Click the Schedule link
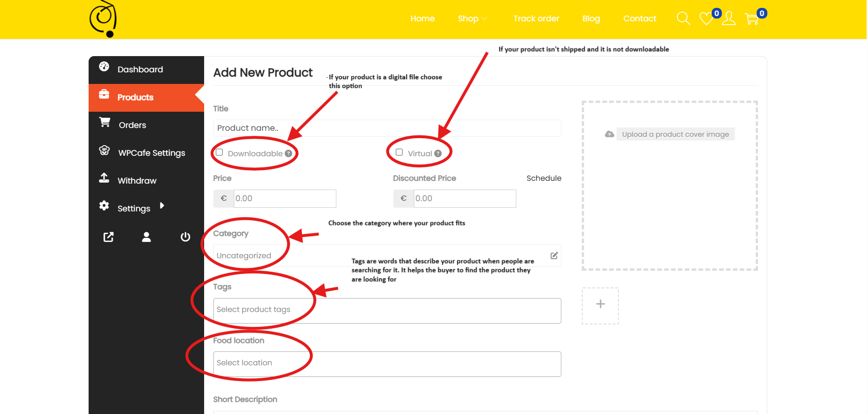This screenshot has width=868, height=414. click(544, 178)
